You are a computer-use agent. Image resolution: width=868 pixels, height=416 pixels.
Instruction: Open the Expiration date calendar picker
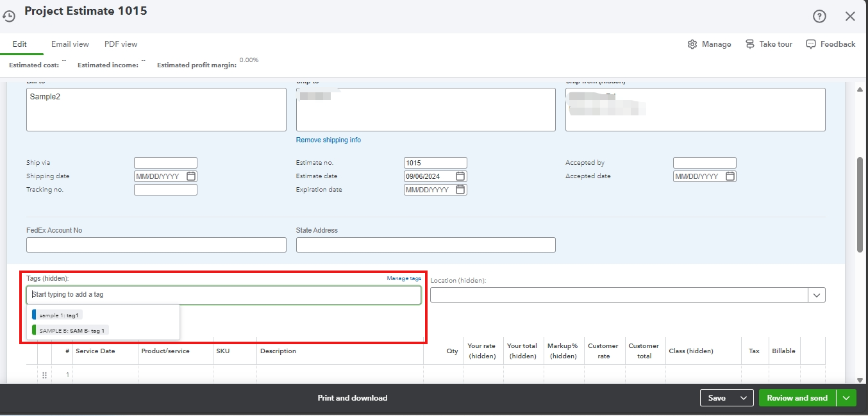[x=460, y=189]
